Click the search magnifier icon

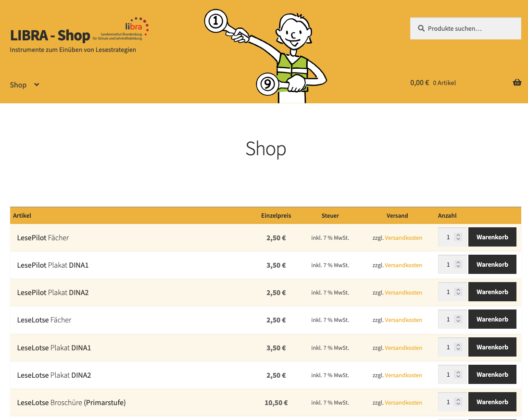coord(421,28)
